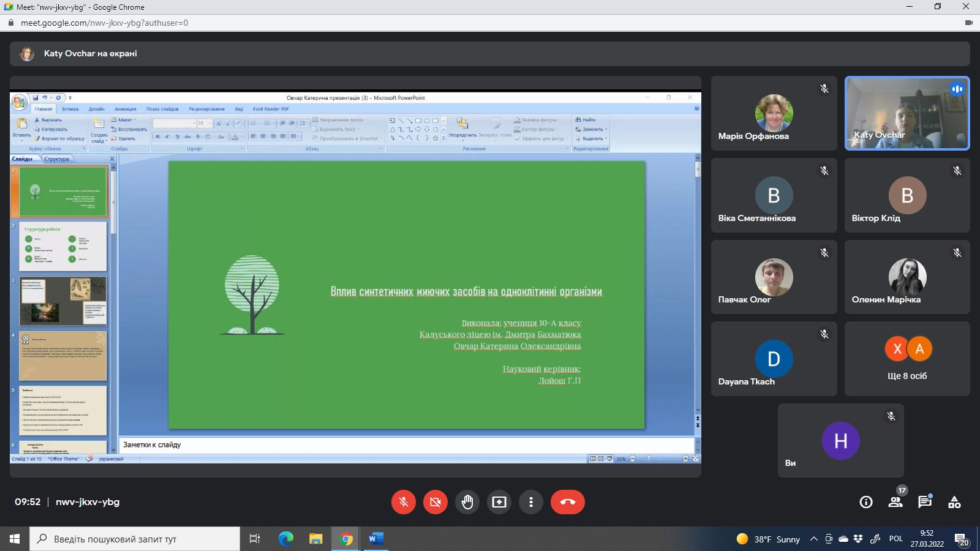Open the activities shapes icon

click(954, 502)
